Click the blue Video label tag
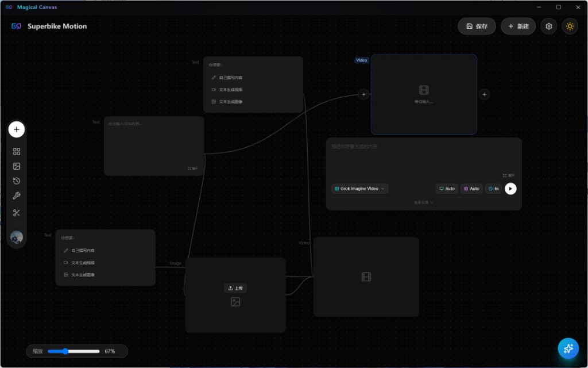The width and height of the screenshot is (588, 368). click(362, 60)
